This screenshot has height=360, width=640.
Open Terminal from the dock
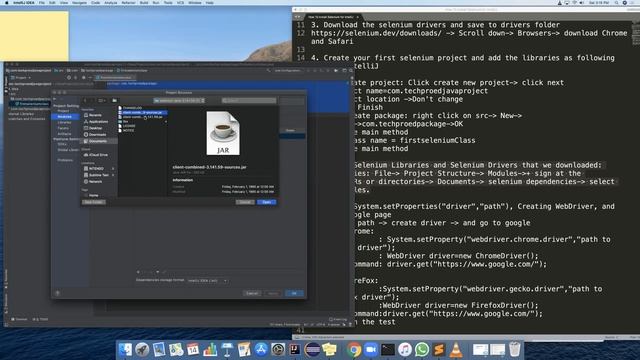(x=388, y=350)
